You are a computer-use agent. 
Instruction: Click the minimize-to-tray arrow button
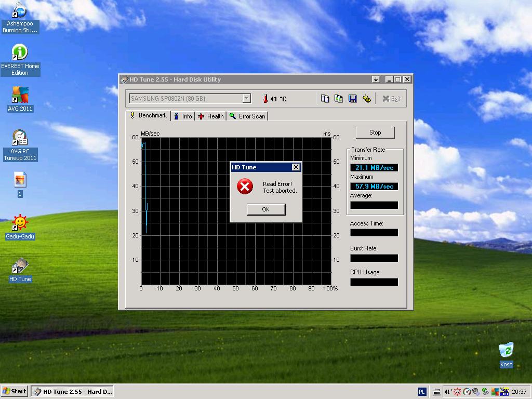click(x=376, y=79)
